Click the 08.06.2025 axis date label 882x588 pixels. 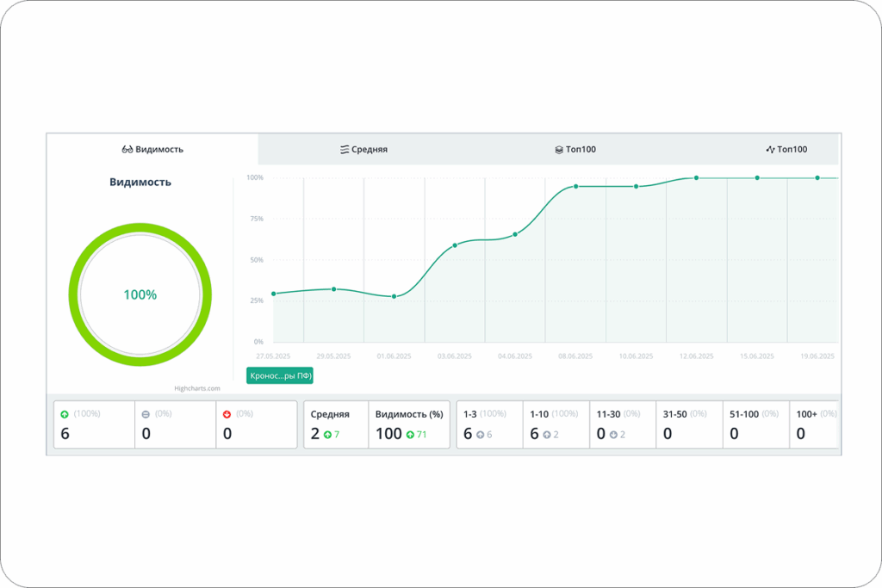coord(575,356)
